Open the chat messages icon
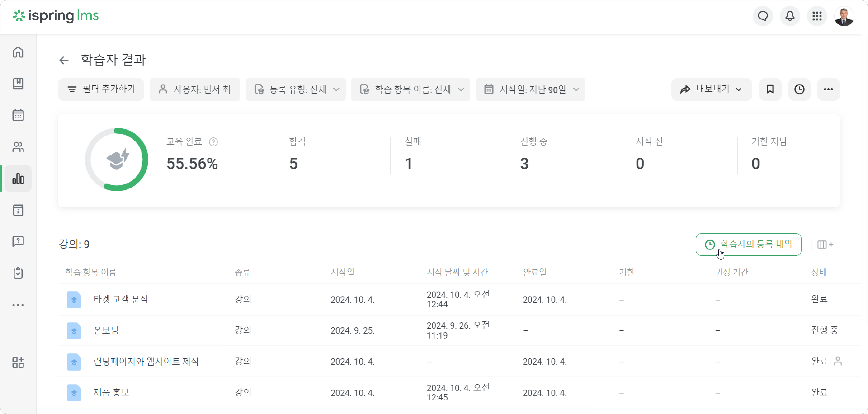This screenshot has width=868, height=414. point(763,16)
